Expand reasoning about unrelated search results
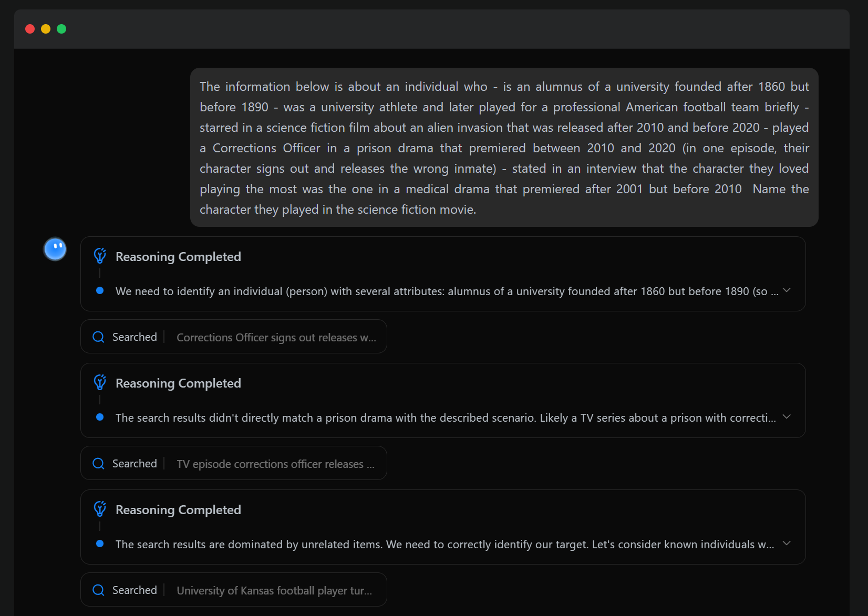The width and height of the screenshot is (868, 616). (787, 544)
